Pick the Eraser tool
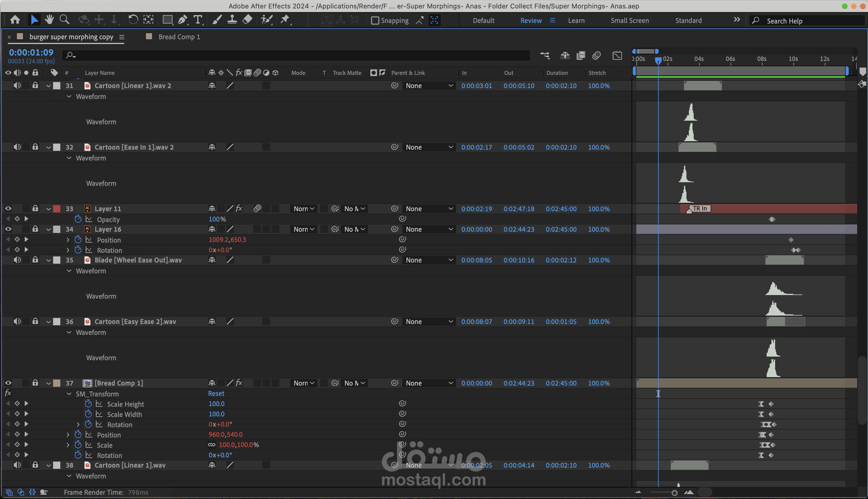868x499 pixels. (x=247, y=20)
